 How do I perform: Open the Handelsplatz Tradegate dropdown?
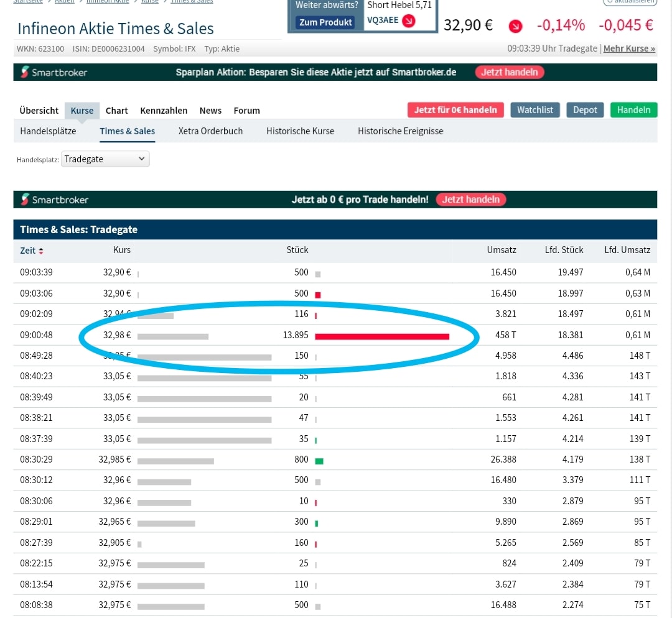point(105,159)
